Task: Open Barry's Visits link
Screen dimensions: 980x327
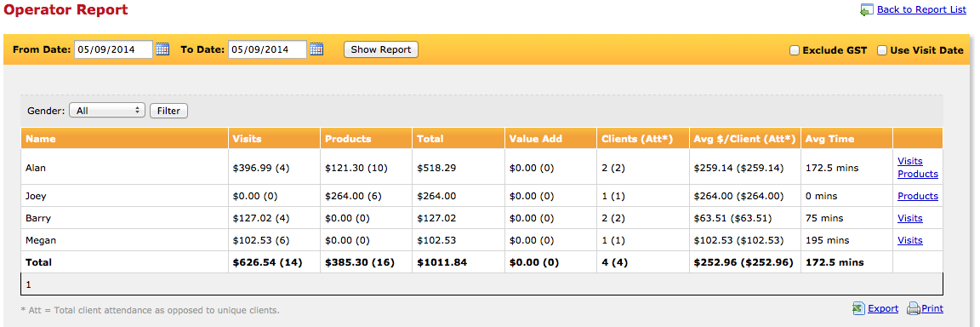Action: click(x=910, y=218)
